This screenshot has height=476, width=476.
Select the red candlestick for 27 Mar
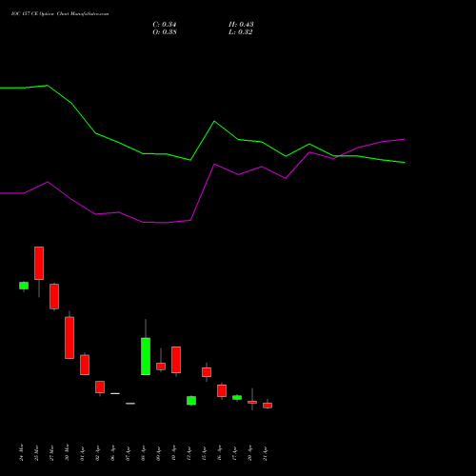click(54, 296)
